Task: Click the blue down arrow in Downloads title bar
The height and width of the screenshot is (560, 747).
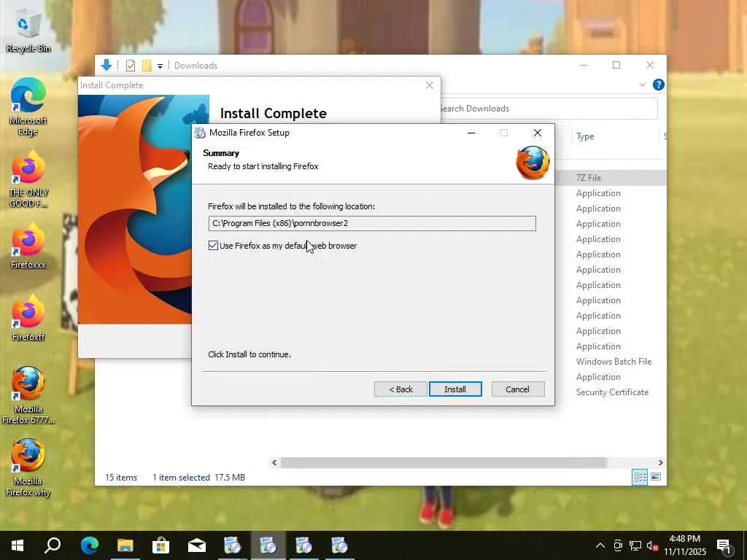Action: [107, 65]
